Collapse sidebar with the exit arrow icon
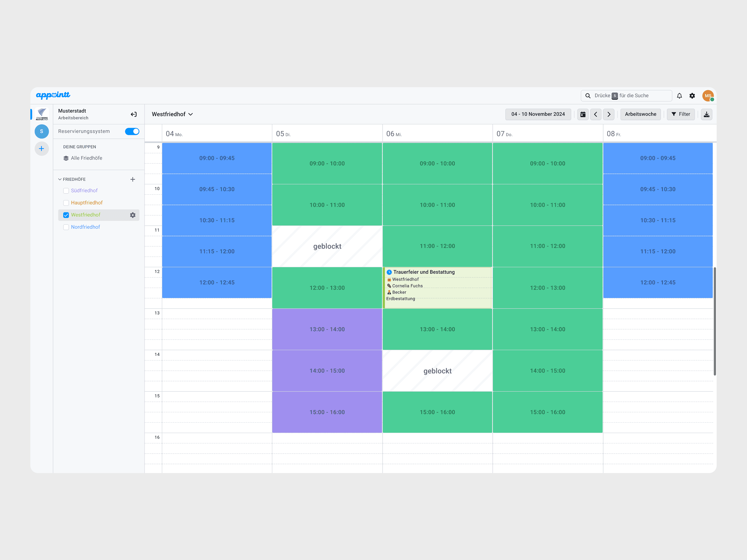The width and height of the screenshot is (747, 560). click(x=133, y=114)
